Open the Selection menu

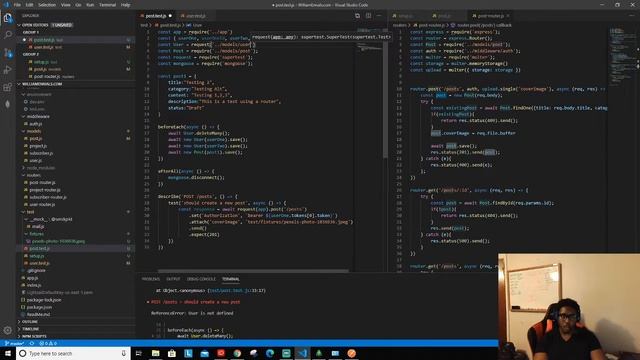tap(47, 5)
